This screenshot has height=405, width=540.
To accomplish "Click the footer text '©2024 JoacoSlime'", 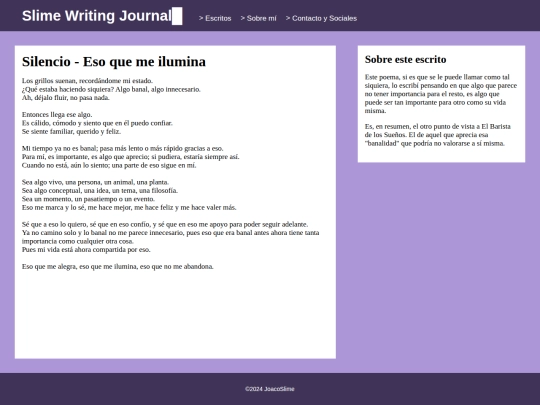I will 270,389.
